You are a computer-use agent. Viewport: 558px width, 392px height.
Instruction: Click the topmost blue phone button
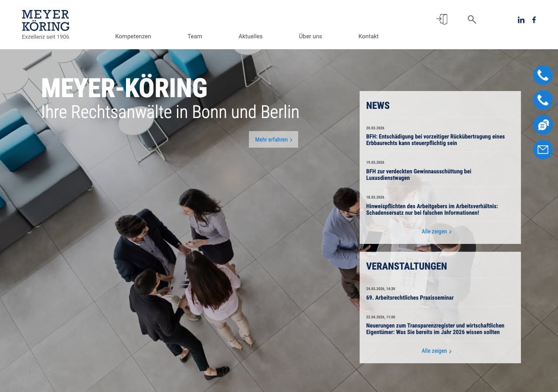tap(543, 75)
